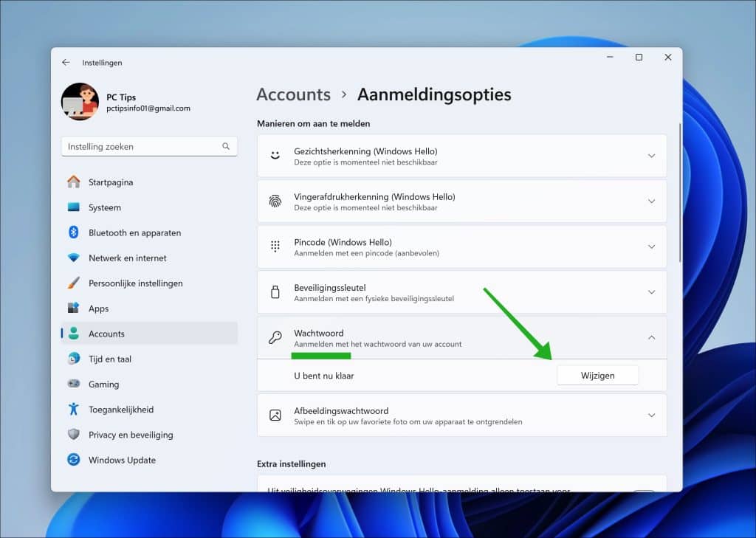756x538 pixels.
Task: Select Accounts in the sidebar
Action: pyautogui.click(x=149, y=334)
